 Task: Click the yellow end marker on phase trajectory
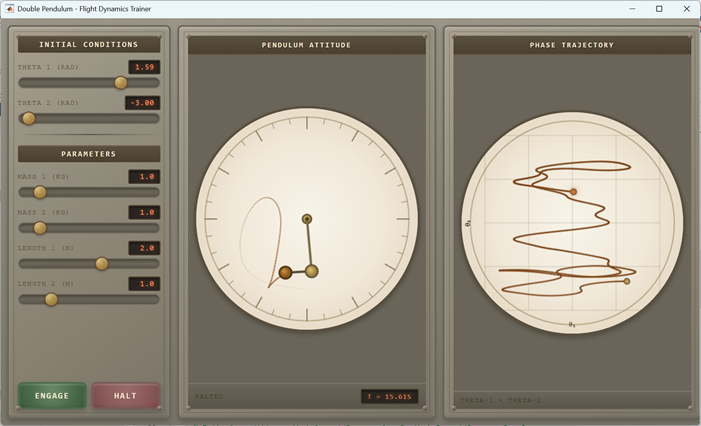627,281
